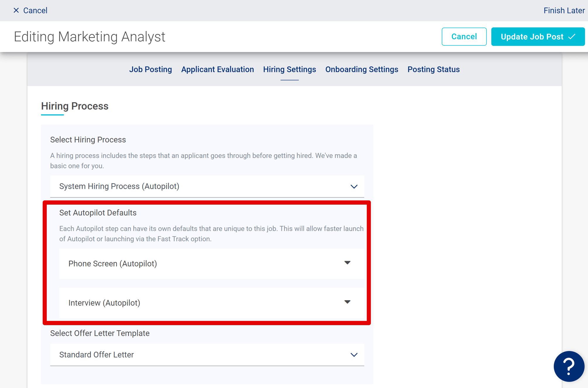Switch to the Job Posting tab
Screen dimensions: 588x388
150,69
